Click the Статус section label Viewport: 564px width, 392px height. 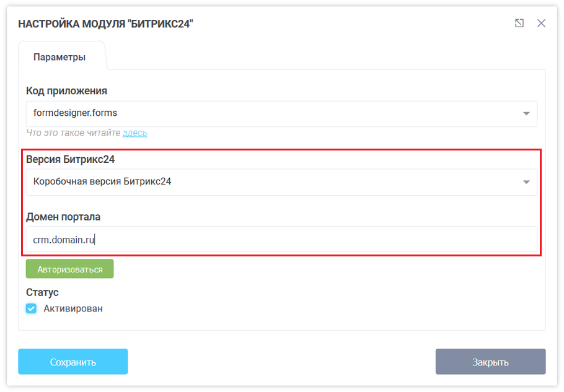(x=42, y=292)
